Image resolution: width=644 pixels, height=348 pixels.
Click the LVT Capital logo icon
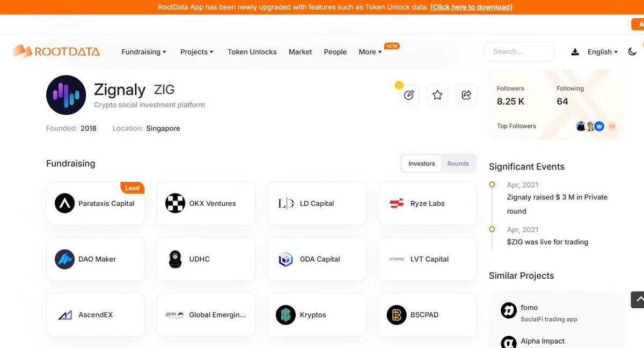pyautogui.click(x=397, y=259)
